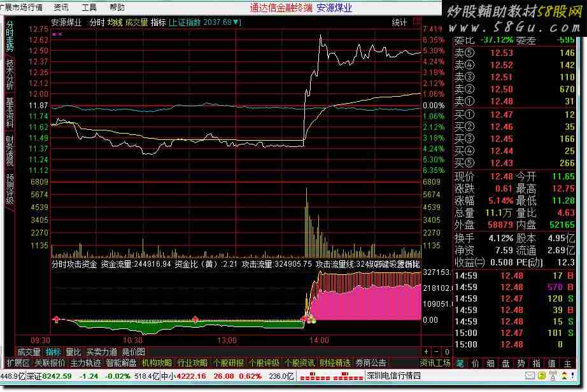Select 细 tab in quote panel

tap(491, 363)
